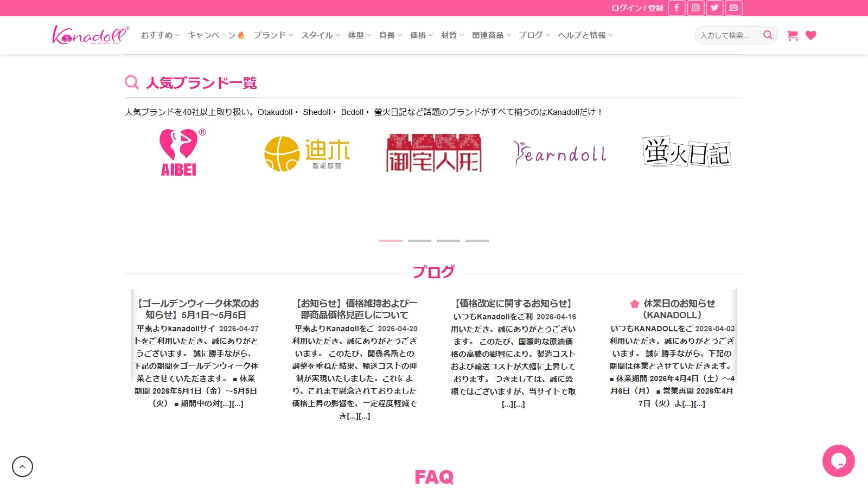The image size is (868, 488).
Task: Click the 2026-04-16 post date
Action: 556,317
